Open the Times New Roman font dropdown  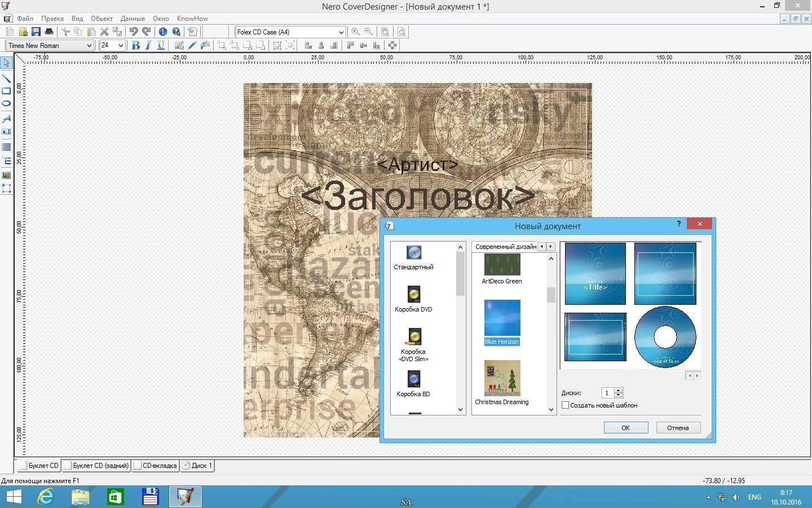click(89, 46)
